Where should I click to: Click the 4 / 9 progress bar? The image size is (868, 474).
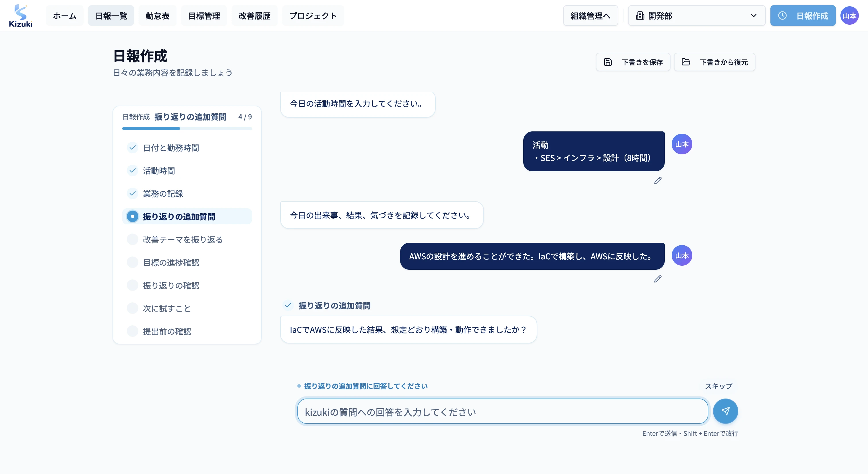(187, 128)
